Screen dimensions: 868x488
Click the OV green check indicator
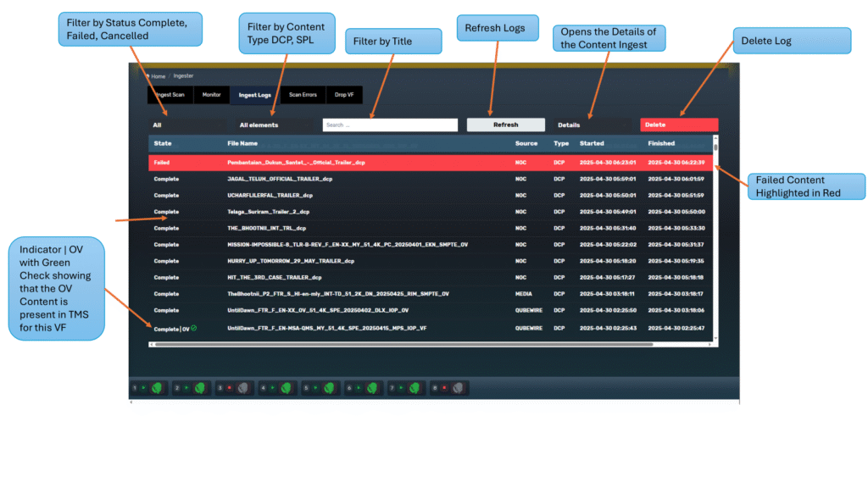(194, 327)
